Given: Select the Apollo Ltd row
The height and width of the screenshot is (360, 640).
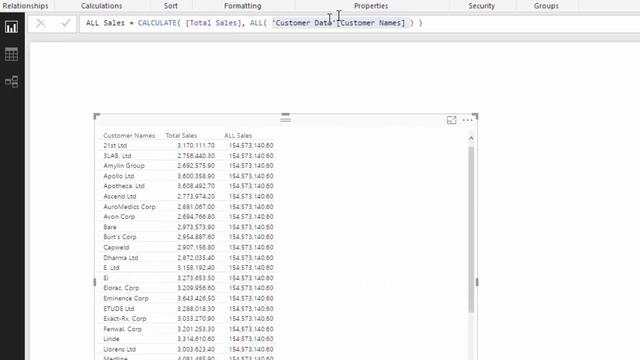Looking at the screenshot, I should pos(188,176).
